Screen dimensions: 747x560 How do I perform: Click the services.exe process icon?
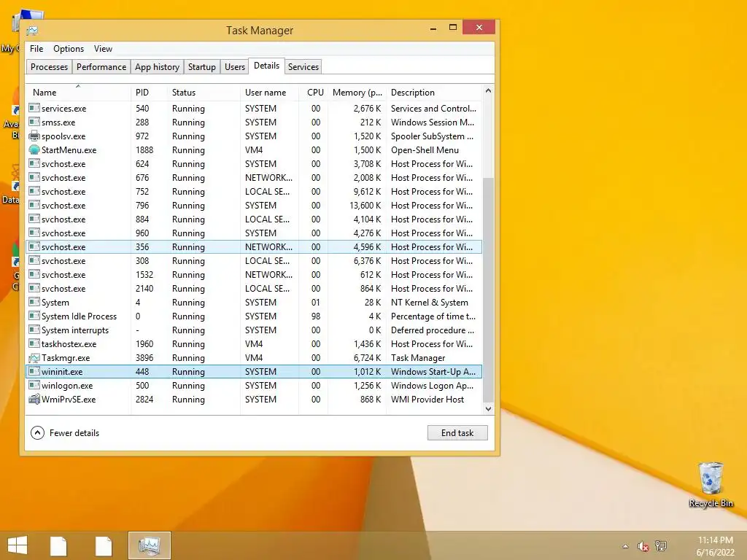click(34, 108)
